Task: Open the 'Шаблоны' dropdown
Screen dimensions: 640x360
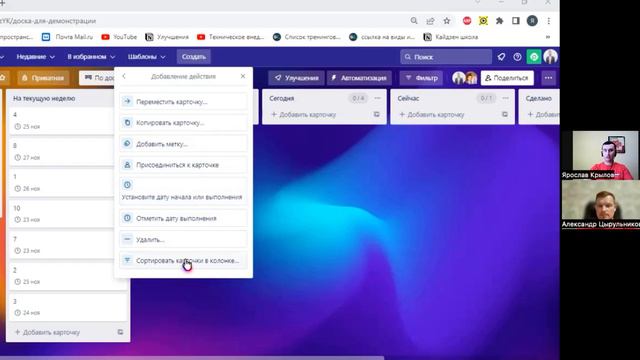Action: (147, 57)
